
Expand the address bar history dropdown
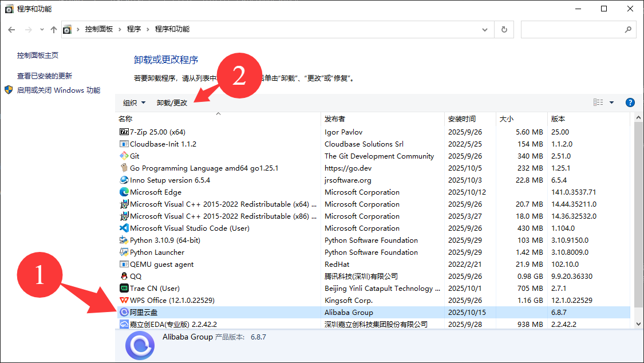pos(485,29)
